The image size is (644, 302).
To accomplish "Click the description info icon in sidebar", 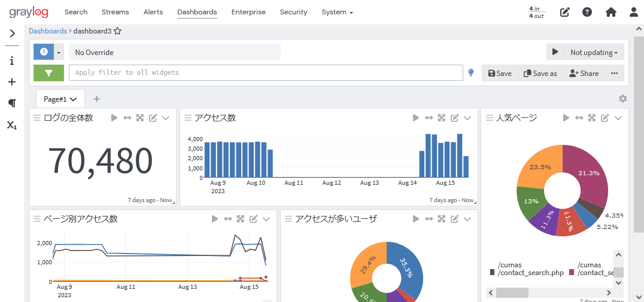I will pyautogui.click(x=12, y=60).
